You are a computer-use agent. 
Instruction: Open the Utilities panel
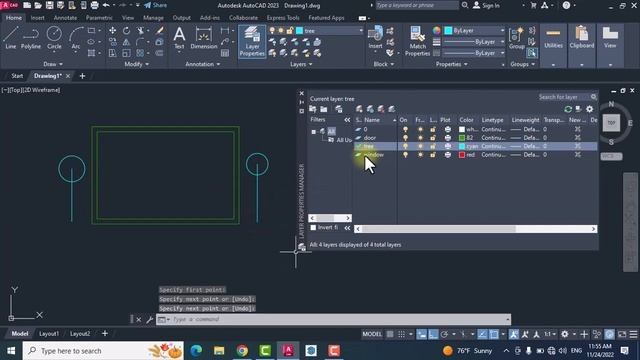(x=553, y=45)
